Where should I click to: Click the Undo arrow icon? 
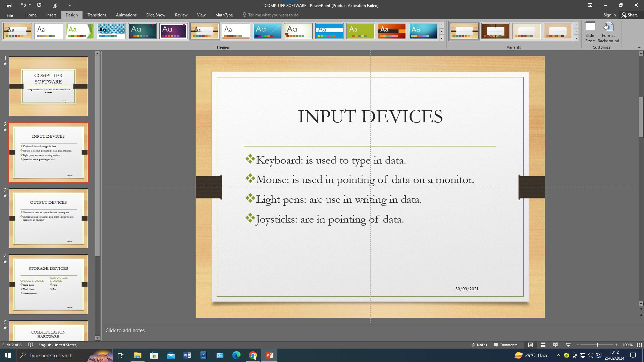coord(23,5)
